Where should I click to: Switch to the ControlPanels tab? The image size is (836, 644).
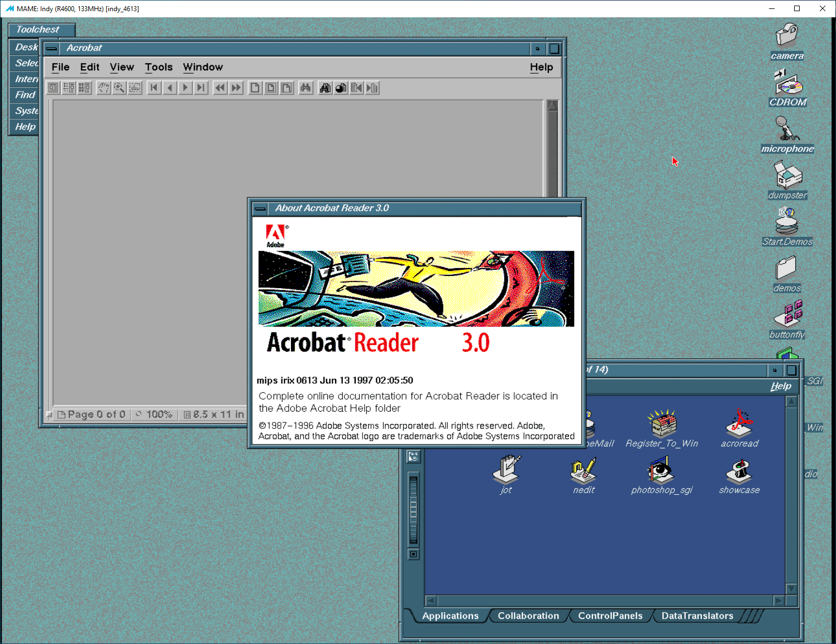[x=610, y=616]
